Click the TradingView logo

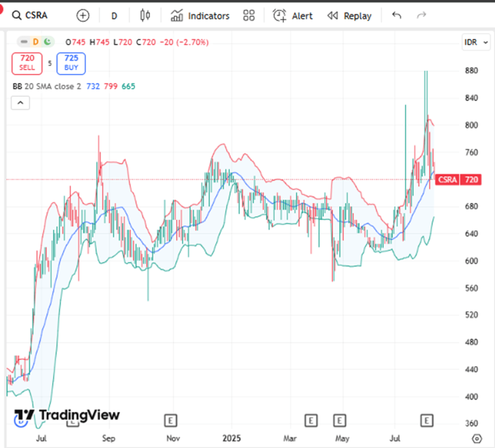pyautogui.click(x=67, y=415)
